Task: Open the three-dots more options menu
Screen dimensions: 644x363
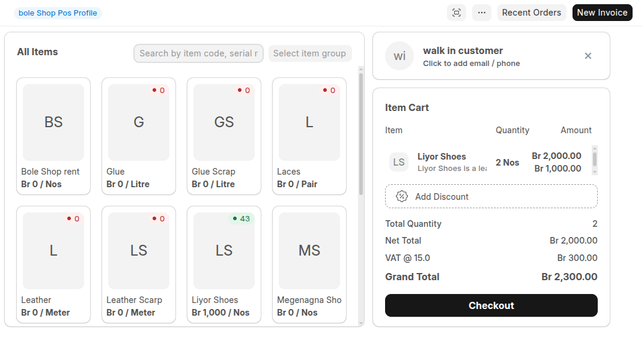Action: coord(482,13)
